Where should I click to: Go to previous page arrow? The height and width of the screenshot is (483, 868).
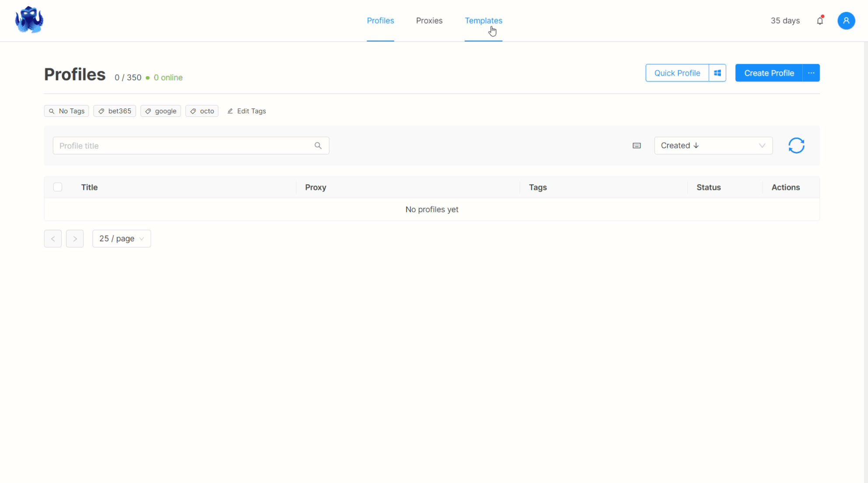point(53,239)
